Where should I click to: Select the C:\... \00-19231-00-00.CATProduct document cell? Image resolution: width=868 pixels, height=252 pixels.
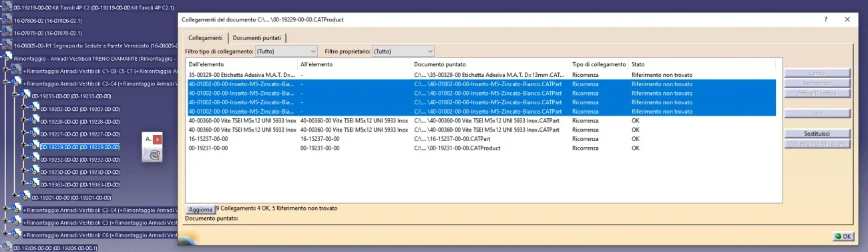point(491,148)
